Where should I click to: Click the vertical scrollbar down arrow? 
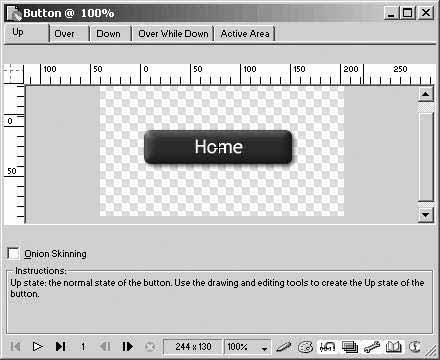point(426,214)
